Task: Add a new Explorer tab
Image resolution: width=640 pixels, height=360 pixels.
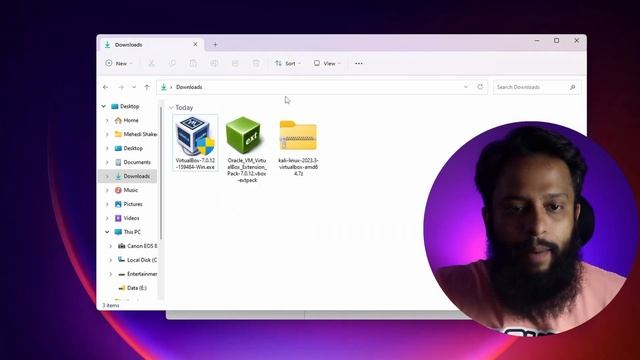Action: (x=215, y=44)
